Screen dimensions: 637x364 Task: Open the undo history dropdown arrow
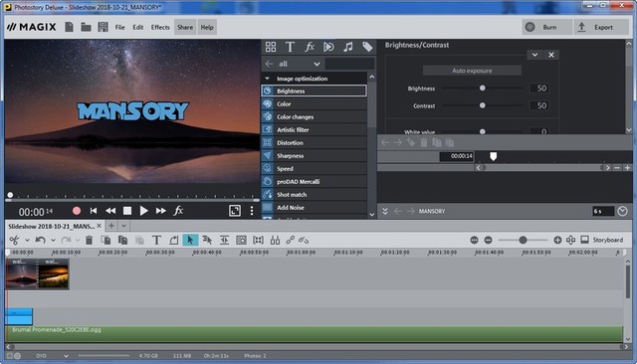coord(53,241)
